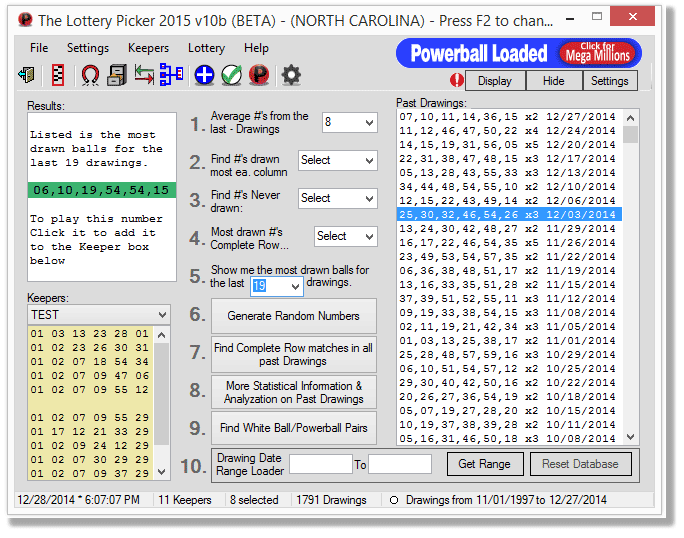Click the red striped list toolbar icon
Viewport: 684px width, 538px height.
coord(58,75)
